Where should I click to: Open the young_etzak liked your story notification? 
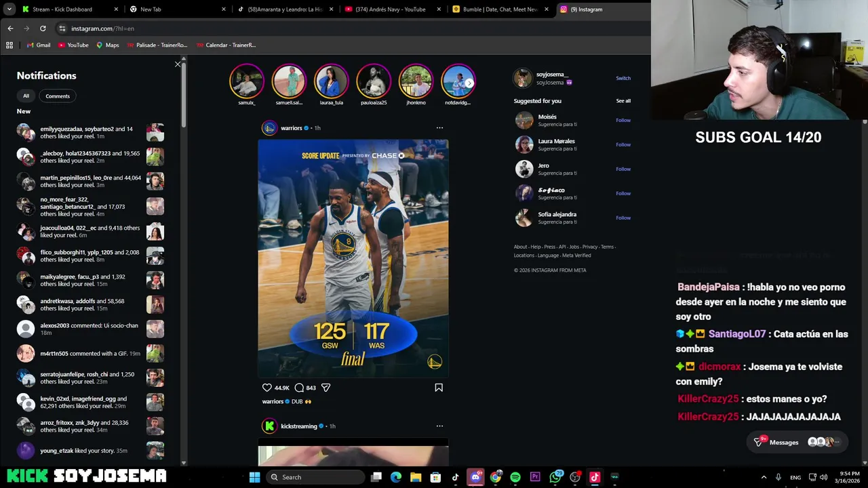coord(90,451)
